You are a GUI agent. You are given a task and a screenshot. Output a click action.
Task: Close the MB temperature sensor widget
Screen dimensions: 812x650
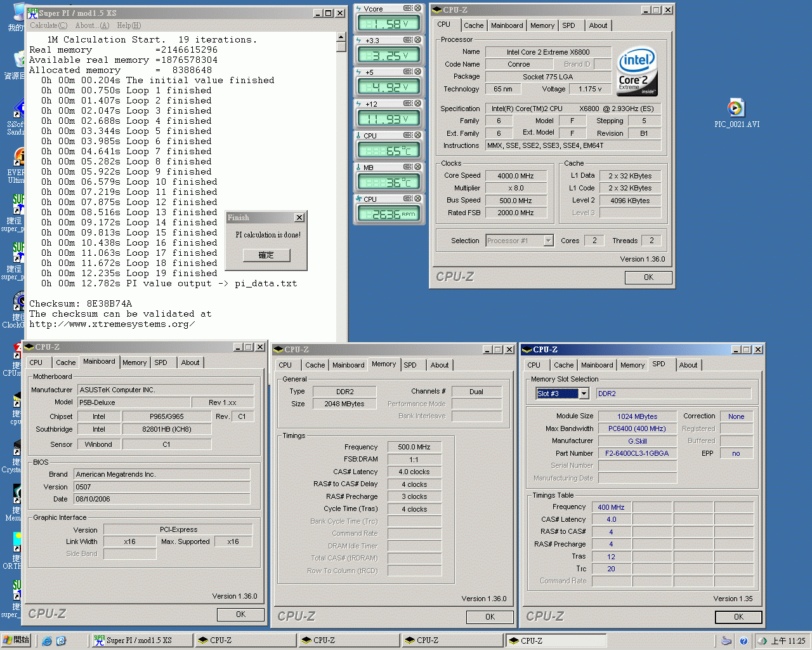[x=417, y=167]
